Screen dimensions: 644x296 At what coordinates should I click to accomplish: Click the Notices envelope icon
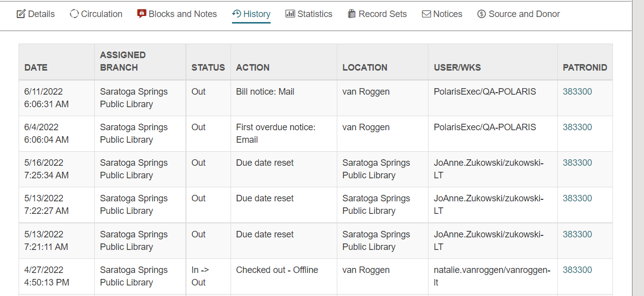(x=426, y=14)
